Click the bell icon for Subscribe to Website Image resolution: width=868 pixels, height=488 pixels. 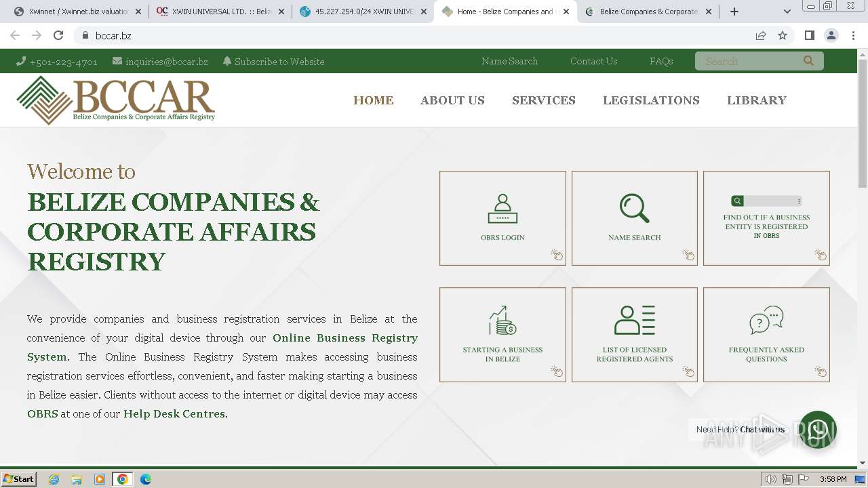point(227,61)
